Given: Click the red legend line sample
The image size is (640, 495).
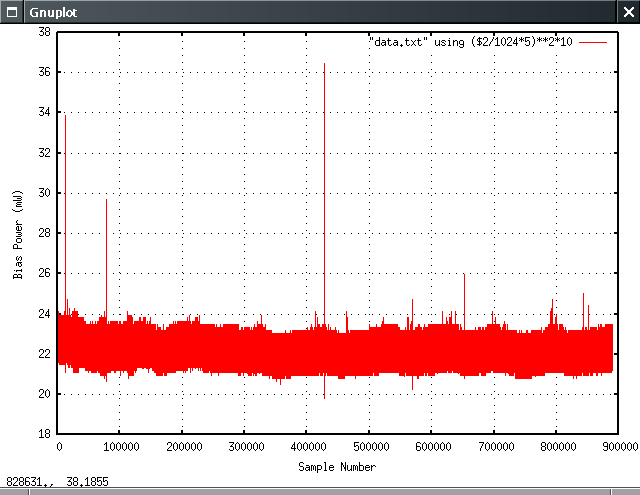Looking at the screenshot, I should pos(593,42).
